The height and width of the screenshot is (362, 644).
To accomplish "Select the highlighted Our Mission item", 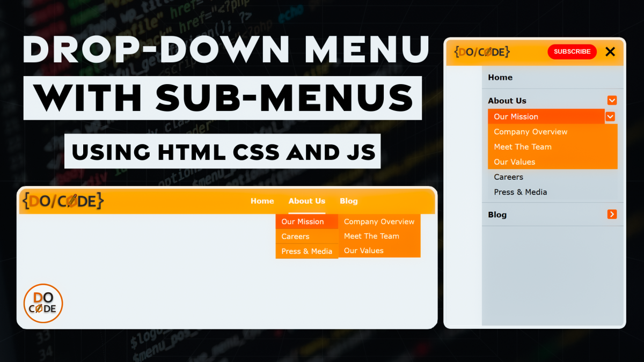I will (x=303, y=221).
